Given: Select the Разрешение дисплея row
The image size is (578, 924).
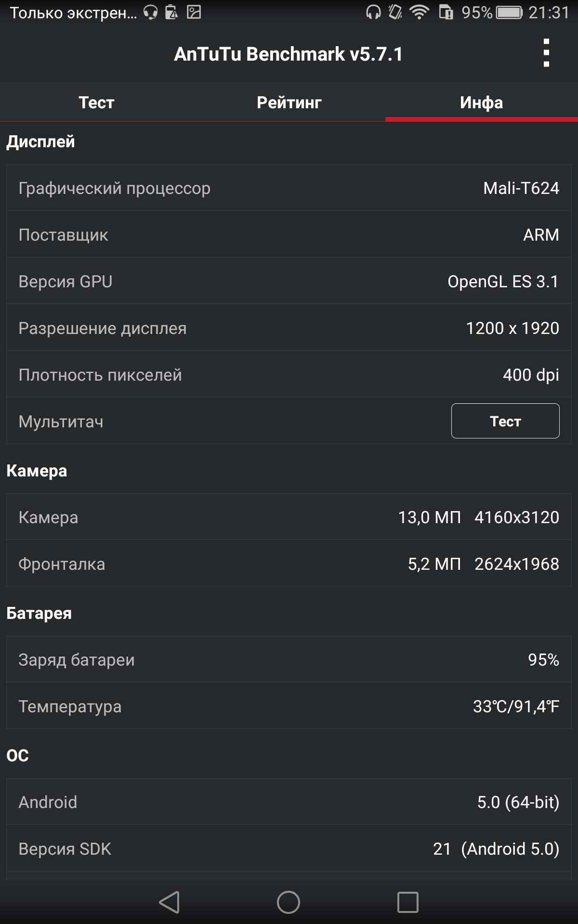Looking at the screenshot, I should tap(289, 328).
